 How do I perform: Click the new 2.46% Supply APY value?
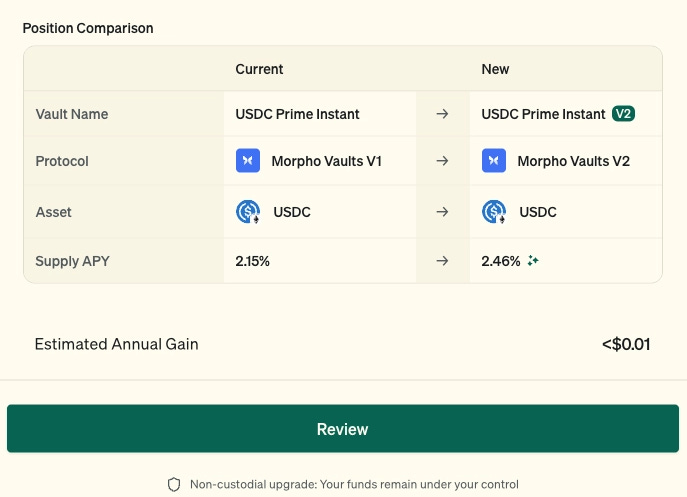(x=501, y=261)
